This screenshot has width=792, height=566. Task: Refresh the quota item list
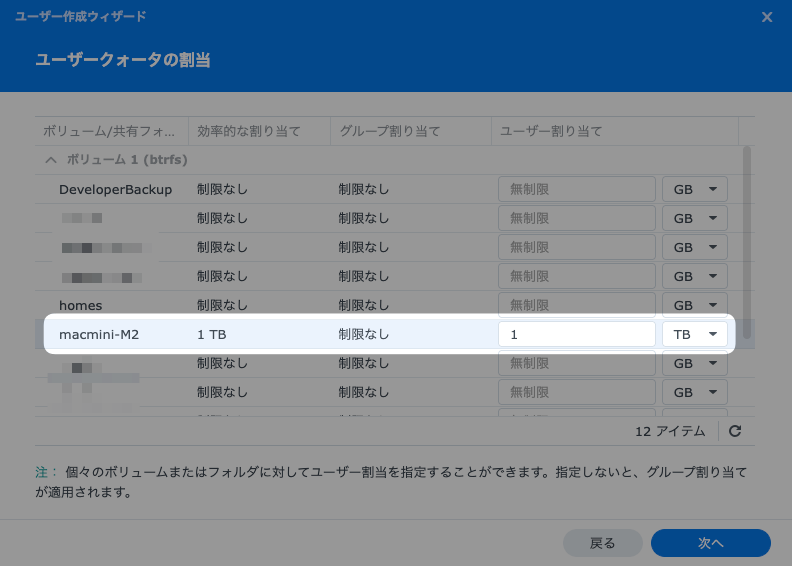735,432
